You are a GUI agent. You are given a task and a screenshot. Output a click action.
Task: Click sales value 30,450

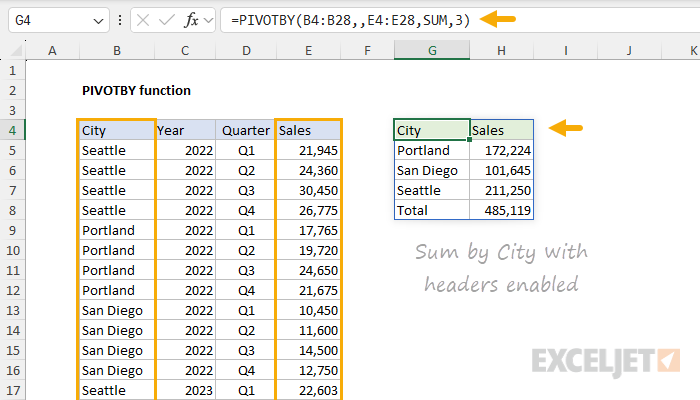308,191
